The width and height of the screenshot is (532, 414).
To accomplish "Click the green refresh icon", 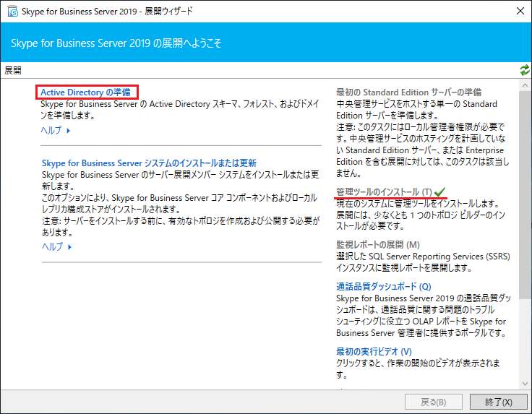I will (x=525, y=70).
